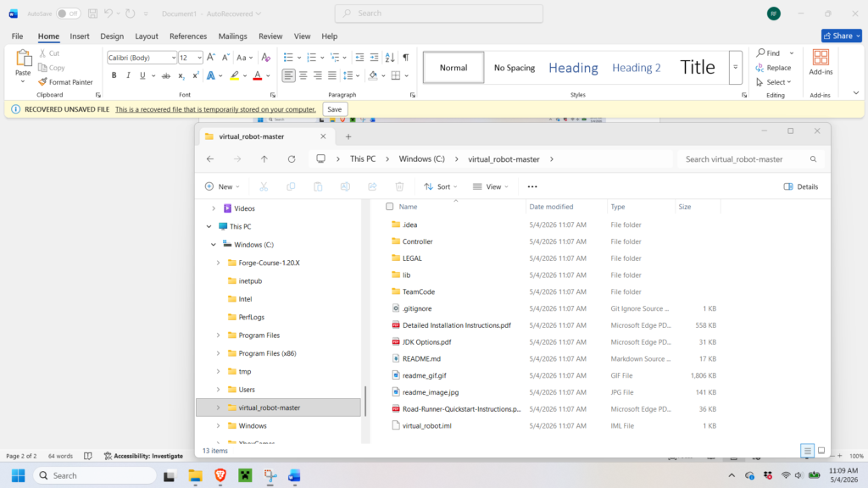Apply Italic formatting from the ribbon
The width and height of the screenshot is (868, 488).
(129, 75)
